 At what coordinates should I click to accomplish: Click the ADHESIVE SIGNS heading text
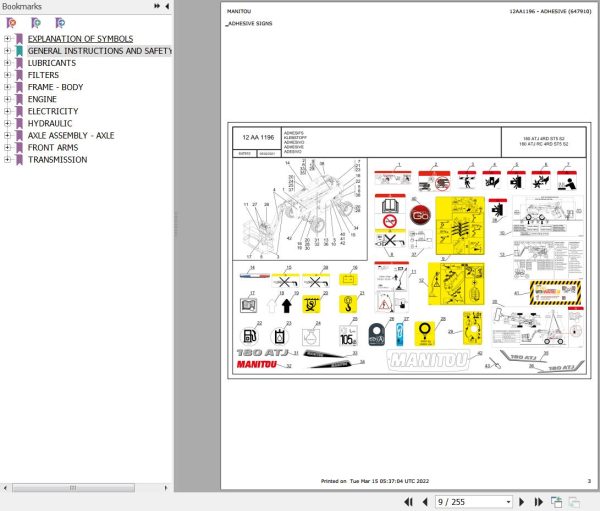(x=249, y=23)
